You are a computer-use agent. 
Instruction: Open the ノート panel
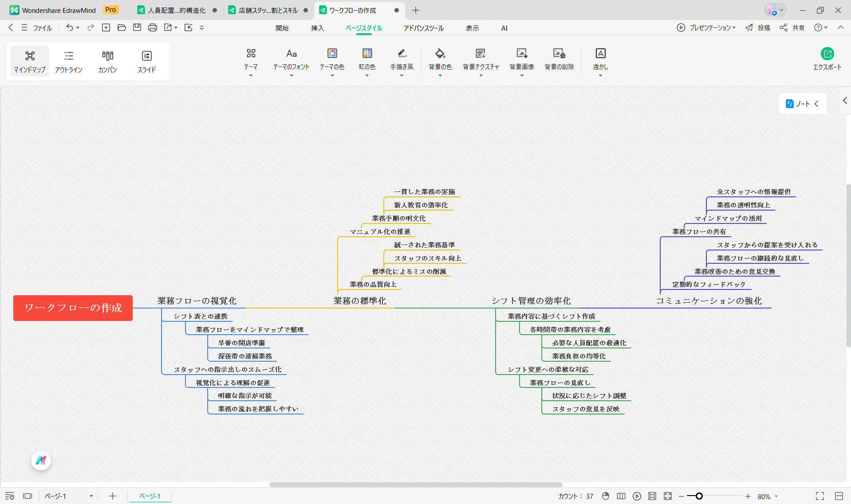pyautogui.click(x=801, y=103)
